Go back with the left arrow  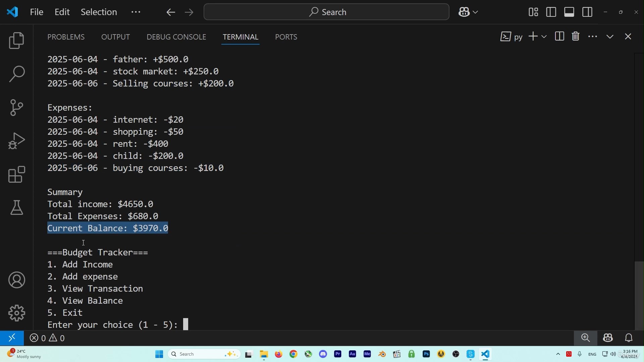pyautogui.click(x=171, y=12)
